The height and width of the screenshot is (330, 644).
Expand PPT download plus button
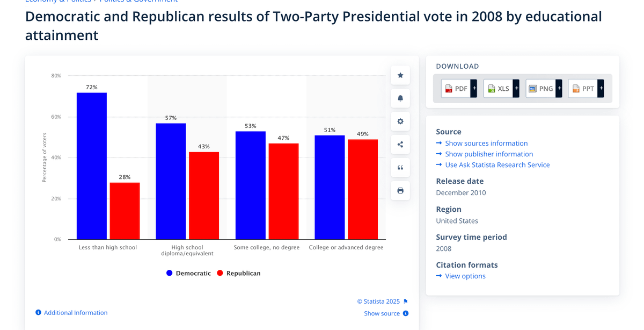pos(601,88)
